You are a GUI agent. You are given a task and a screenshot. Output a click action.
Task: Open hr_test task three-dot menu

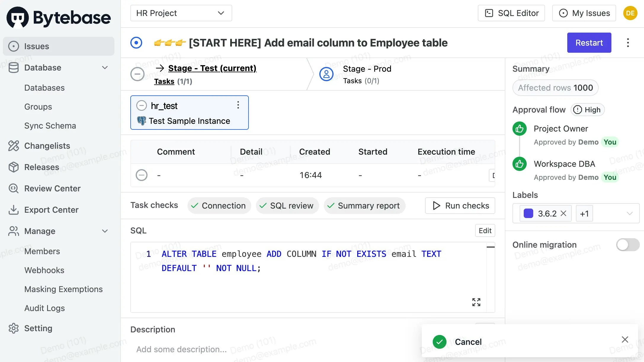pos(238,105)
